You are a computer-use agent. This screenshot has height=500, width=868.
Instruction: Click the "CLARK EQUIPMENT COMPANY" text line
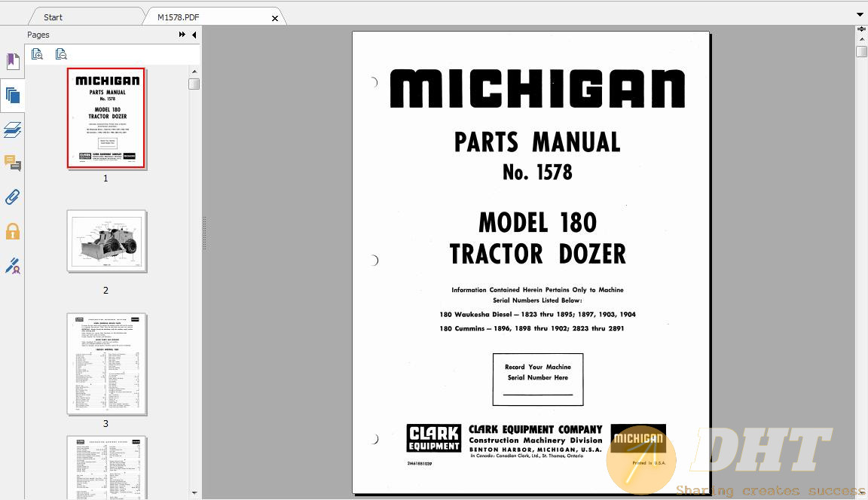click(x=535, y=429)
